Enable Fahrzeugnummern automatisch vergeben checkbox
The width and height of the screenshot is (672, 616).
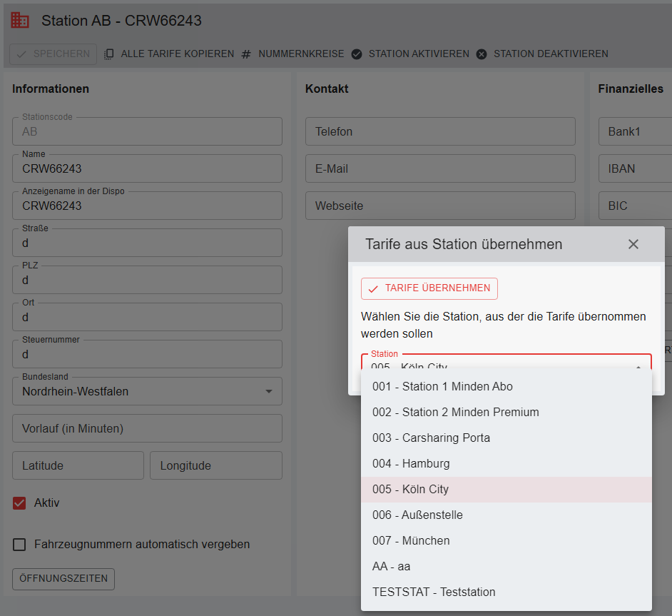pyautogui.click(x=20, y=545)
